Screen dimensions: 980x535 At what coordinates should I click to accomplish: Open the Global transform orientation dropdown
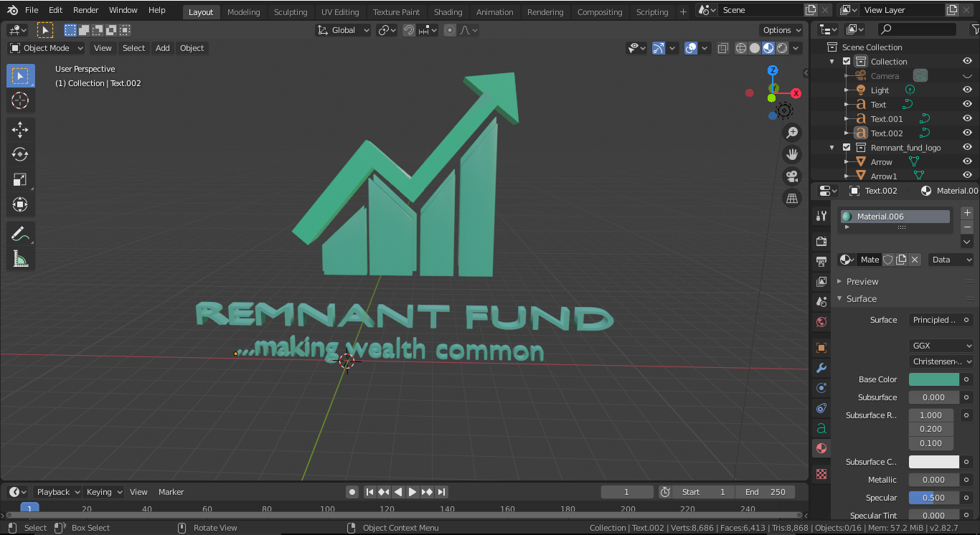tap(344, 30)
